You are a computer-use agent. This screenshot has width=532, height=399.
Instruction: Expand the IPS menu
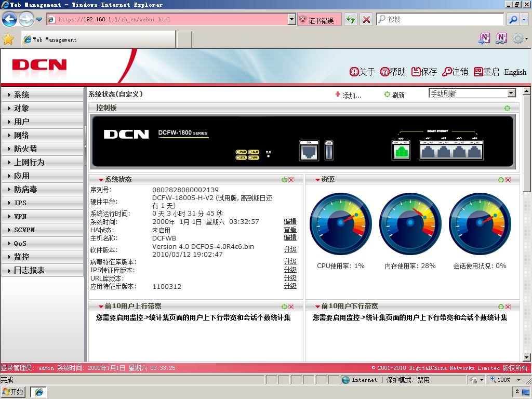click(43, 203)
